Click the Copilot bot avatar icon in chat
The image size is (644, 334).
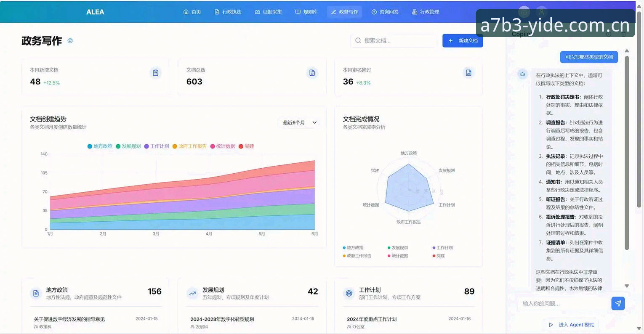(x=522, y=74)
